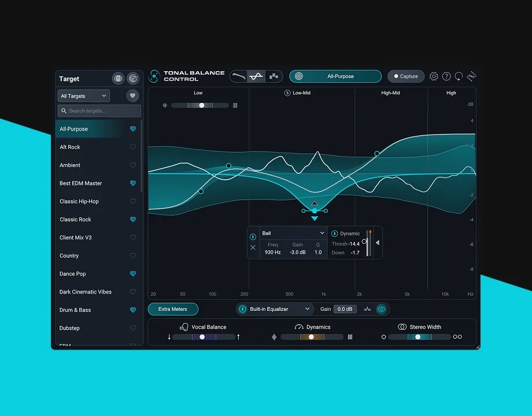The height and width of the screenshot is (416, 532).
Task: Open the All Targets dropdown
Action: 83,96
